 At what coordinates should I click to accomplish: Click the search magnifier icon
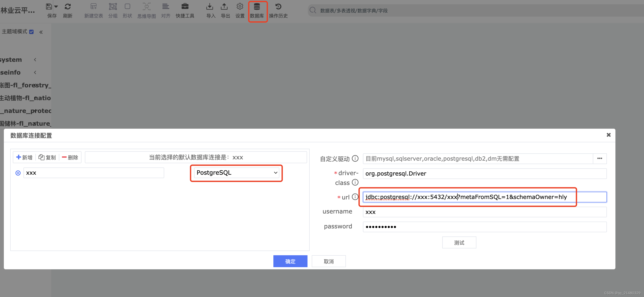(x=313, y=10)
